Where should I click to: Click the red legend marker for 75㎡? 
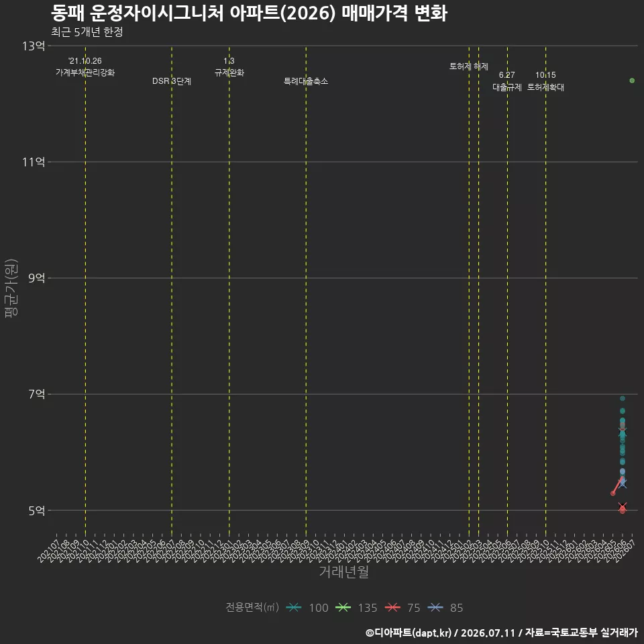coord(392,608)
